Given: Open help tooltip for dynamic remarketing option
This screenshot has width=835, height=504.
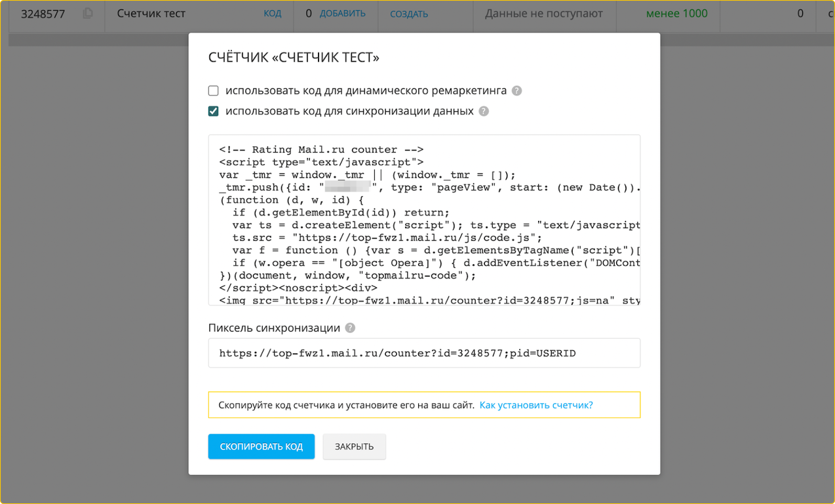Looking at the screenshot, I should 516,90.
